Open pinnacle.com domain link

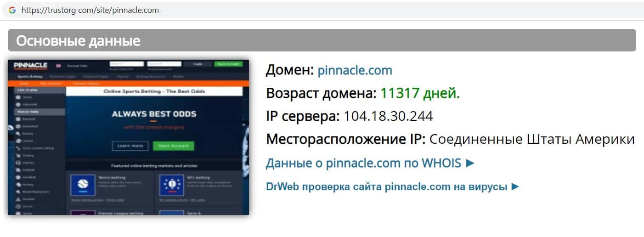click(355, 70)
